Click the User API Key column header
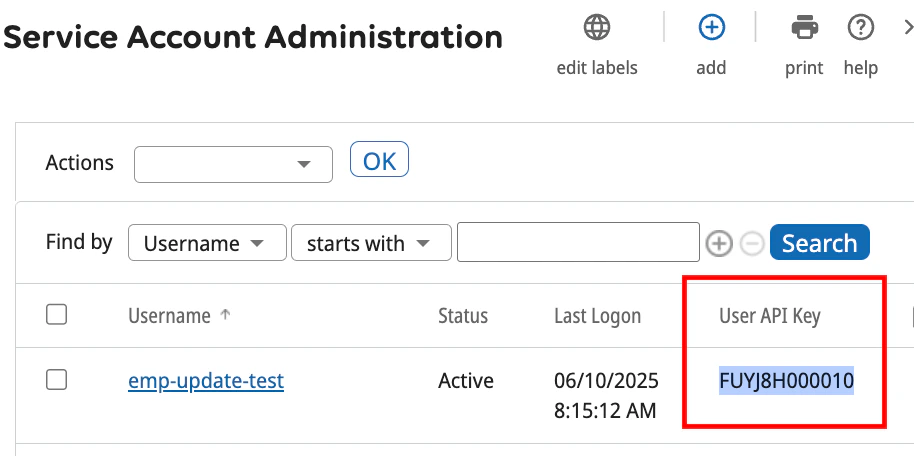914x456 pixels. pos(769,316)
